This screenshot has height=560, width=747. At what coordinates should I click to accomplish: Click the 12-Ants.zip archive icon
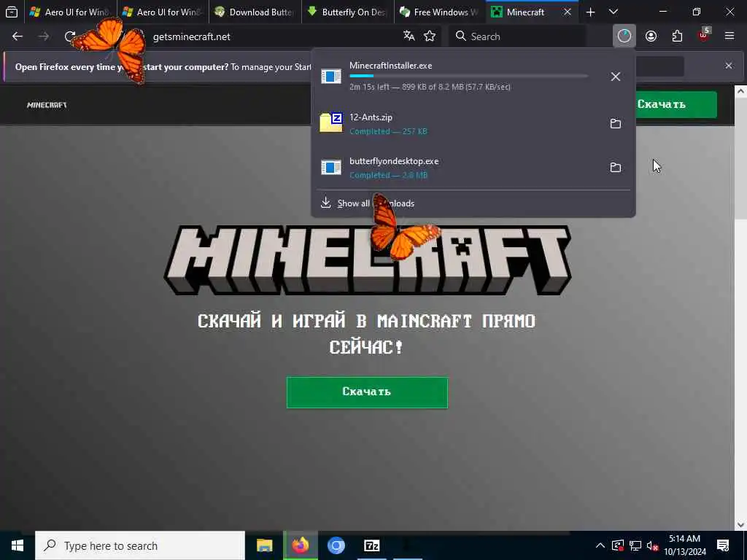[331, 122]
